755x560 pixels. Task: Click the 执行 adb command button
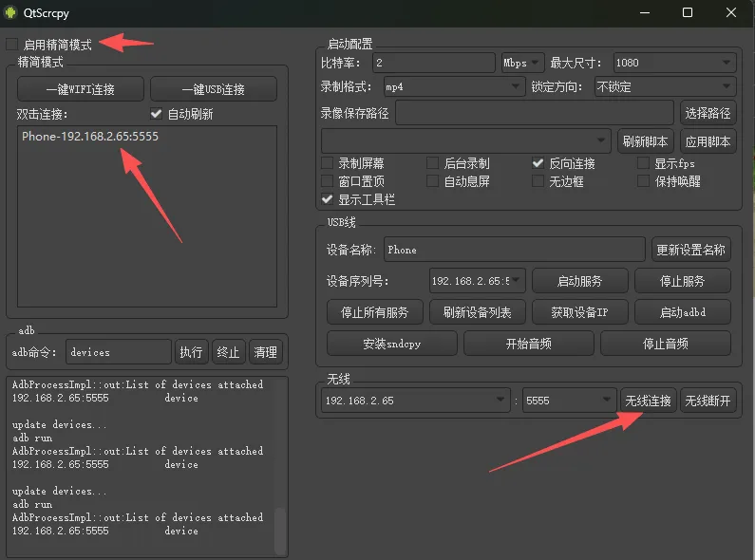[191, 352]
